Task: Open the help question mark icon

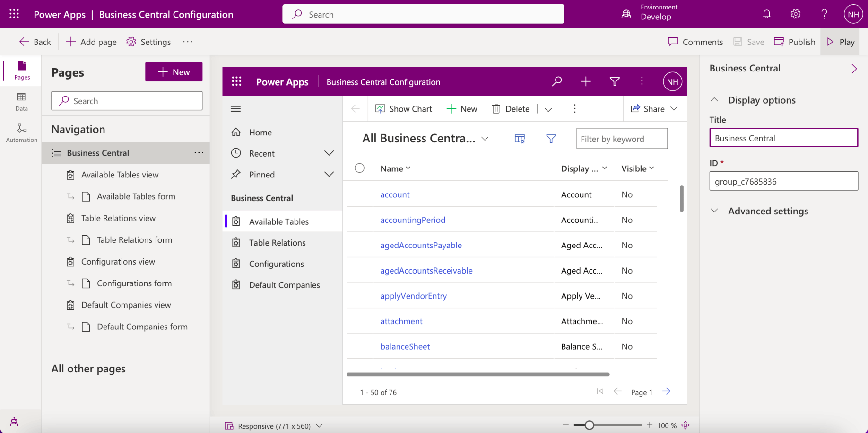Action: click(824, 14)
